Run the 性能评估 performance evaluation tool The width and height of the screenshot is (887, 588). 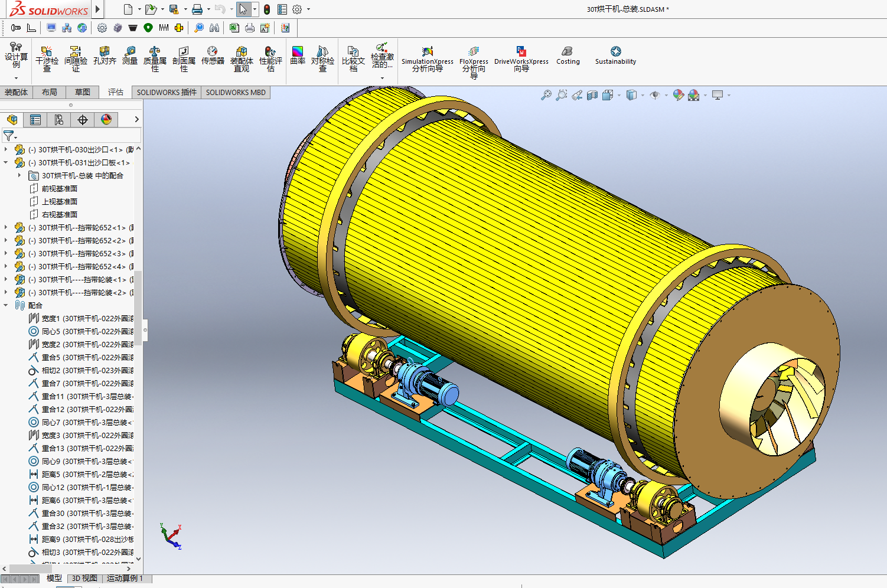coord(270,59)
